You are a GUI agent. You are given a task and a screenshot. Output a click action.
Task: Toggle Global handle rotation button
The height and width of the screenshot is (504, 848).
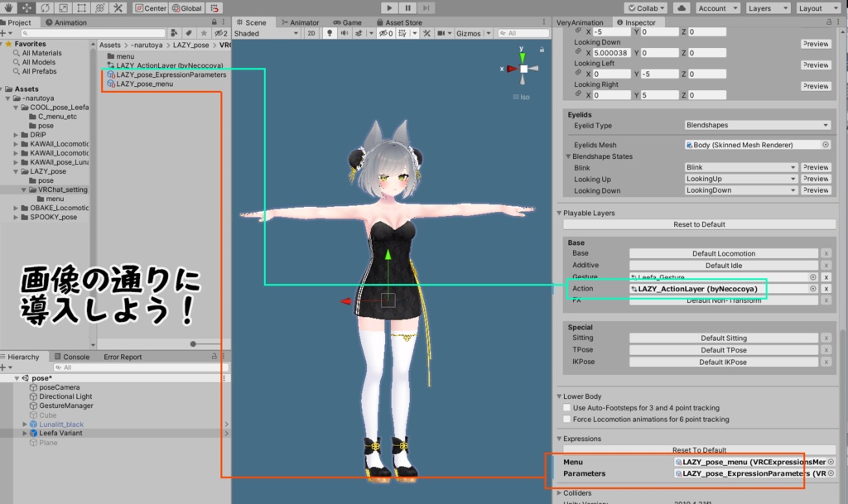click(x=187, y=8)
